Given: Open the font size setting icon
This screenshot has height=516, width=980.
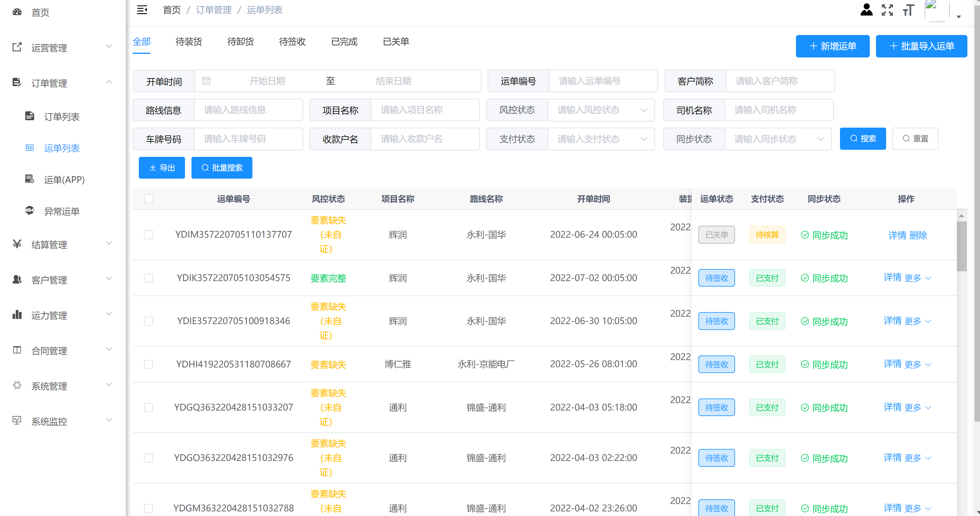Looking at the screenshot, I should pos(908,10).
